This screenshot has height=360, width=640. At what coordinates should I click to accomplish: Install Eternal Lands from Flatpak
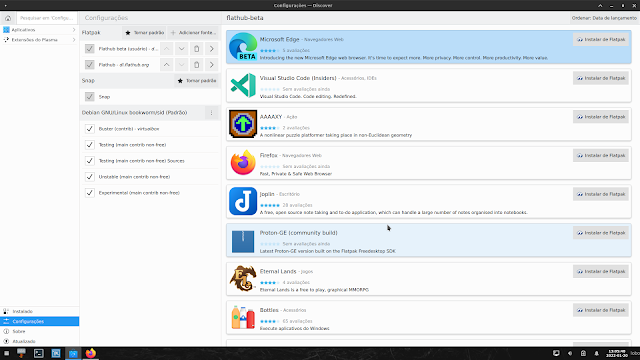point(601,271)
